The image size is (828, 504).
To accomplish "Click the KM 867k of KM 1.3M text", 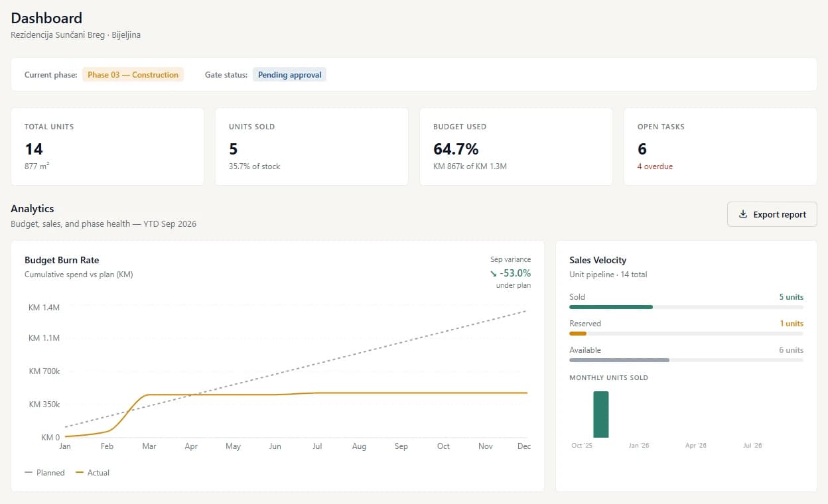I will pos(470,166).
